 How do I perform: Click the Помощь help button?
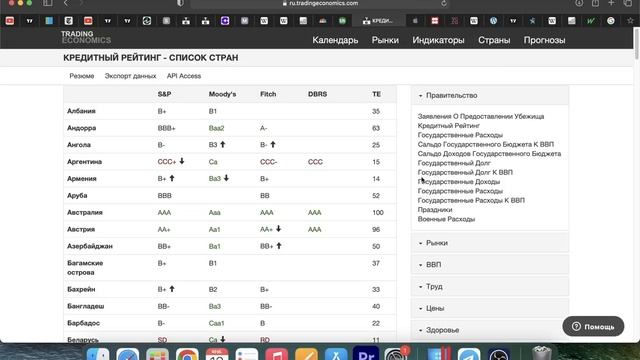(x=593, y=327)
